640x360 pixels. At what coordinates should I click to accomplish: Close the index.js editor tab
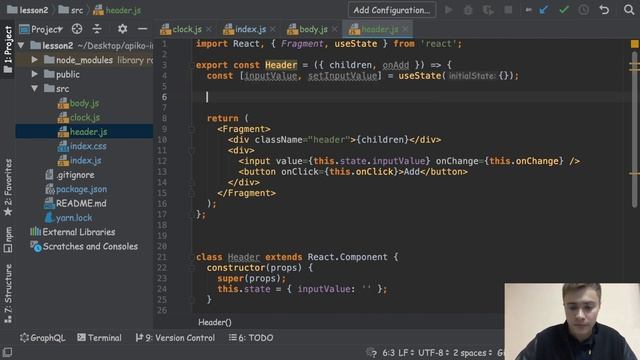273,29
